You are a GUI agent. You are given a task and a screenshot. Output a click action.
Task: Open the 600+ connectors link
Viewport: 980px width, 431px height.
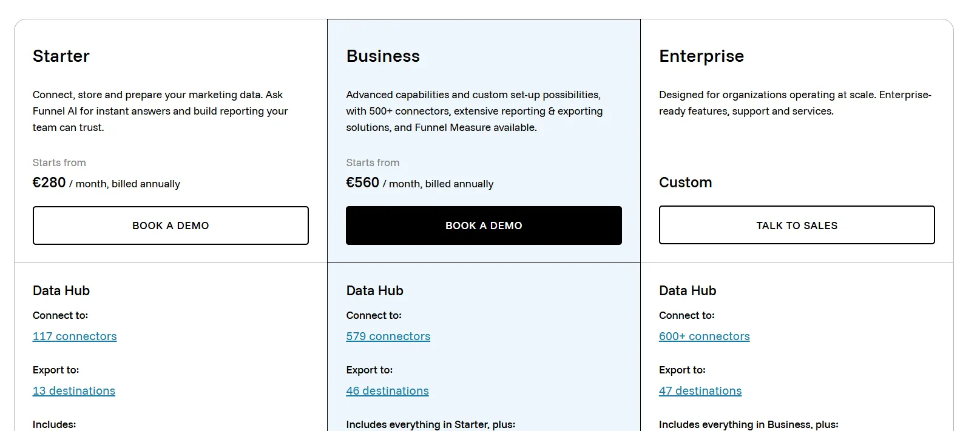click(x=705, y=336)
